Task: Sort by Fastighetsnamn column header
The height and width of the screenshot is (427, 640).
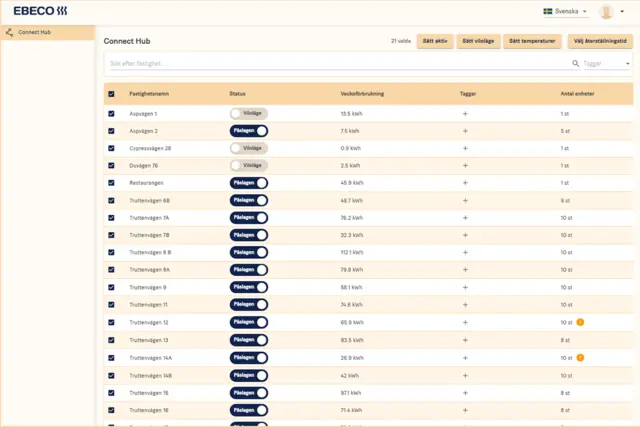Action: pyautogui.click(x=149, y=94)
